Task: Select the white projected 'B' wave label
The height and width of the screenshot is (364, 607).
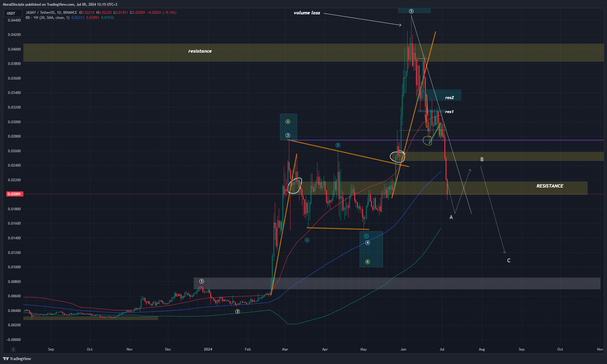Action: pyautogui.click(x=482, y=159)
